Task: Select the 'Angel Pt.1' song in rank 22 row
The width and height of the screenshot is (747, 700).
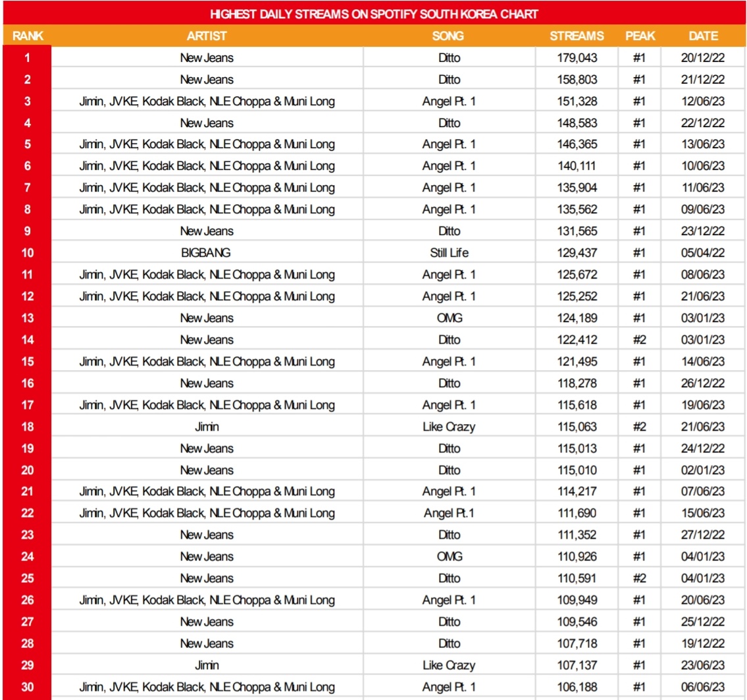Action: (x=449, y=513)
